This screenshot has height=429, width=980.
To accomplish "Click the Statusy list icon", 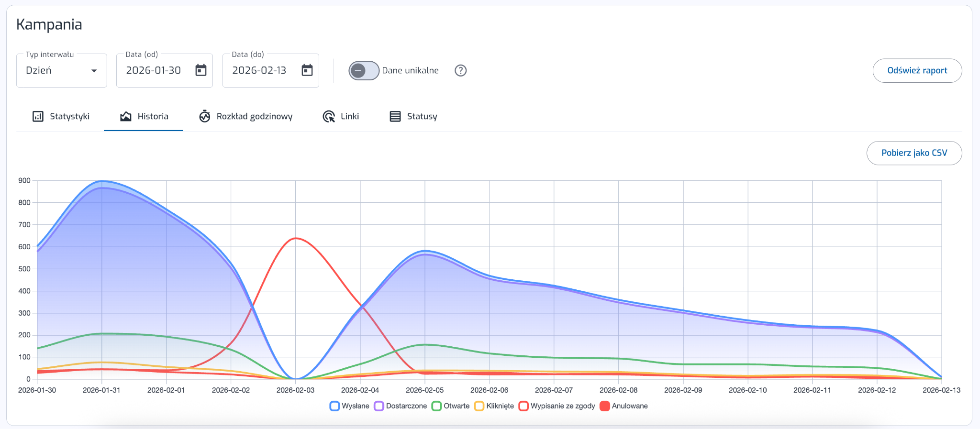I will [x=395, y=116].
